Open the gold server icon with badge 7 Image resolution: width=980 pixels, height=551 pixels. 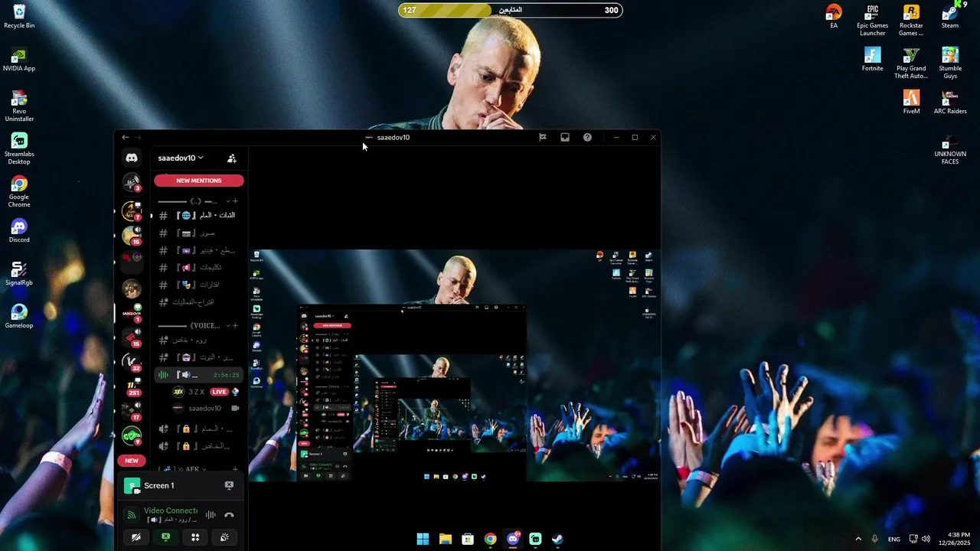click(x=132, y=211)
